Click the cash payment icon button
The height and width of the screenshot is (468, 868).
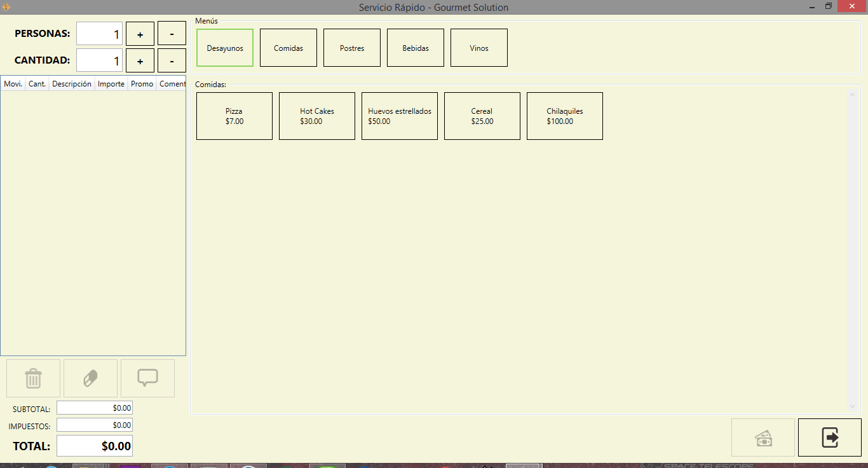[x=763, y=437]
